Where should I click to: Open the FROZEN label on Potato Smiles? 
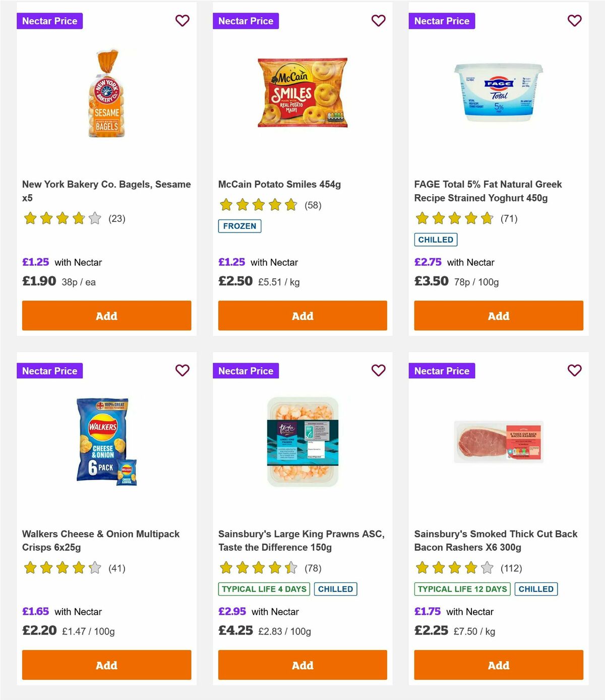(x=239, y=226)
